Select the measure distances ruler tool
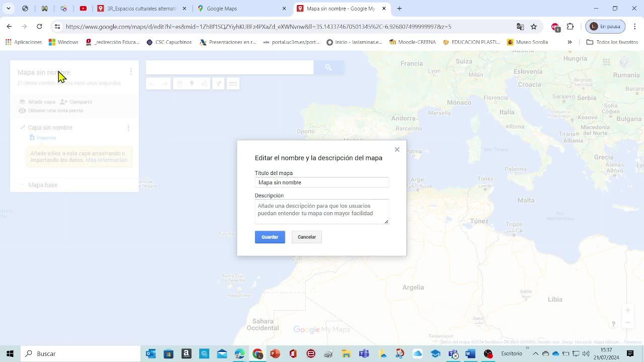The image size is (644, 362). coord(233,84)
